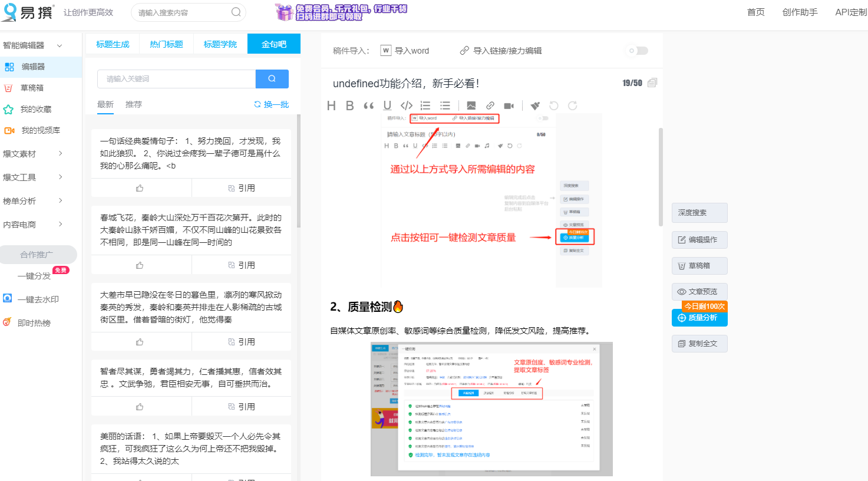Screen dimensions: 868x481
Task: Select the 金句吧 tab
Action: (274, 44)
